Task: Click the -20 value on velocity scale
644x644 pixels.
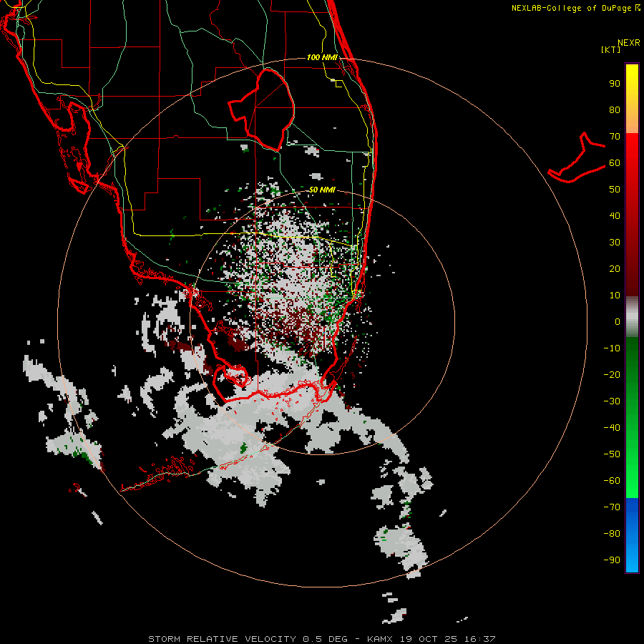Action: pos(612,374)
